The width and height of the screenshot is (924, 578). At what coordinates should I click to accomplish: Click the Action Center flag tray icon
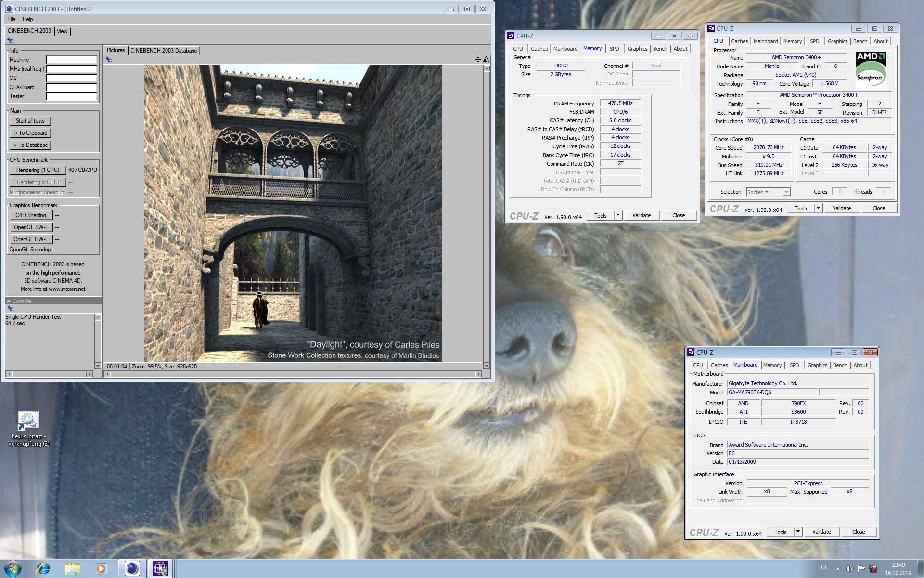coord(861,569)
